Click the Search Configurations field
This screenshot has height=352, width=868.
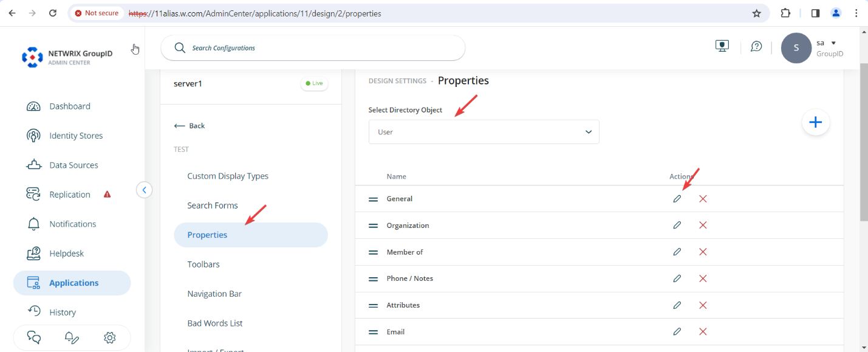pos(313,47)
